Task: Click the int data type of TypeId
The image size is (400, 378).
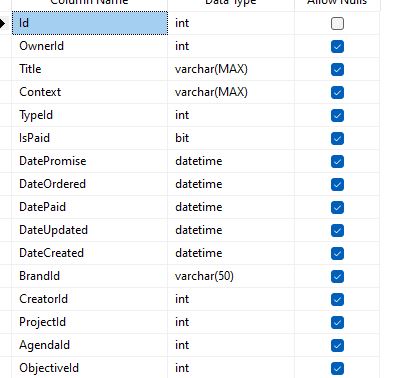Action: [231, 115]
